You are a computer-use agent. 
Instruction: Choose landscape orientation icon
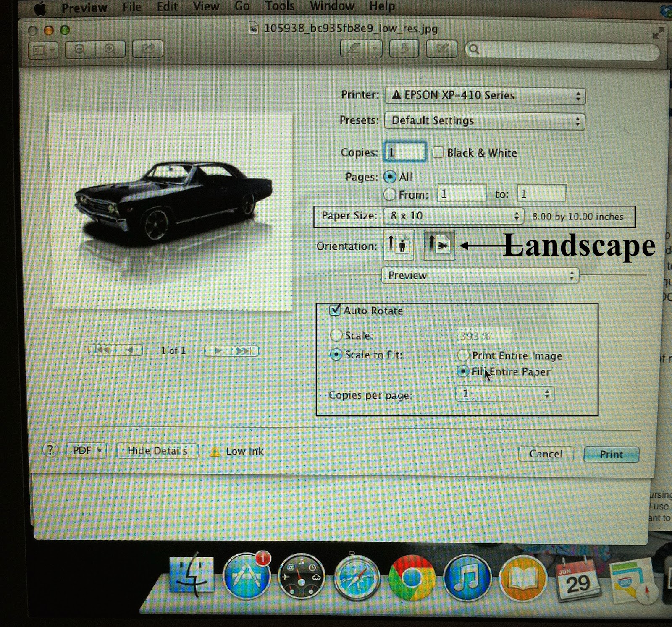click(439, 245)
